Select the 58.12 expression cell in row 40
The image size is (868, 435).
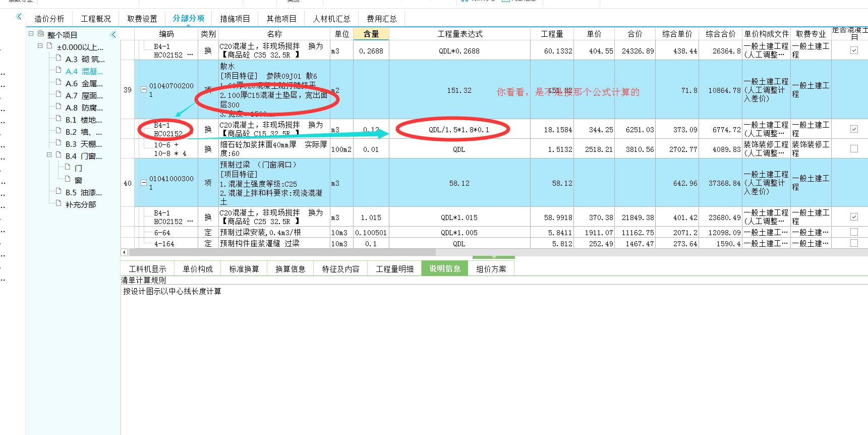(x=459, y=183)
